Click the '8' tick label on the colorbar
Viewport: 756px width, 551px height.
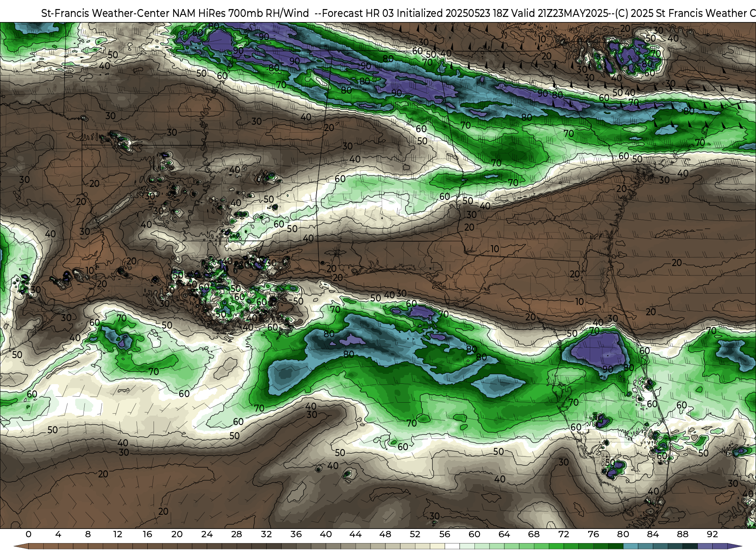coord(88,534)
